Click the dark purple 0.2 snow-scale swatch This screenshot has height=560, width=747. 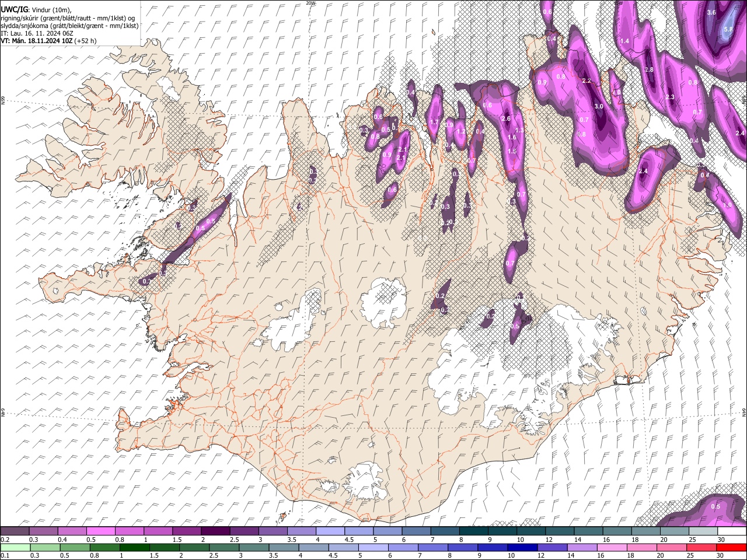(15, 531)
